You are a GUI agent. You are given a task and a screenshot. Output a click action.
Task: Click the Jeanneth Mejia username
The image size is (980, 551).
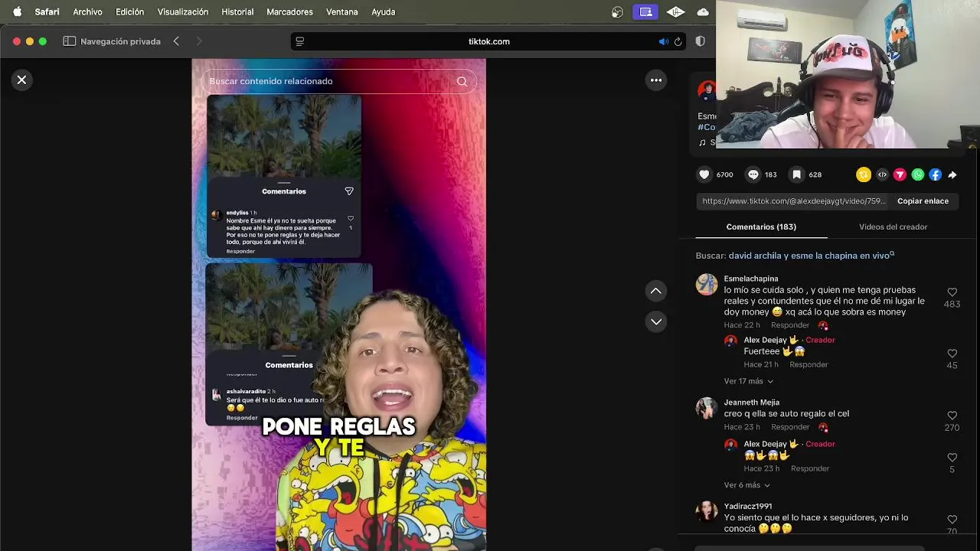coord(751,403)
